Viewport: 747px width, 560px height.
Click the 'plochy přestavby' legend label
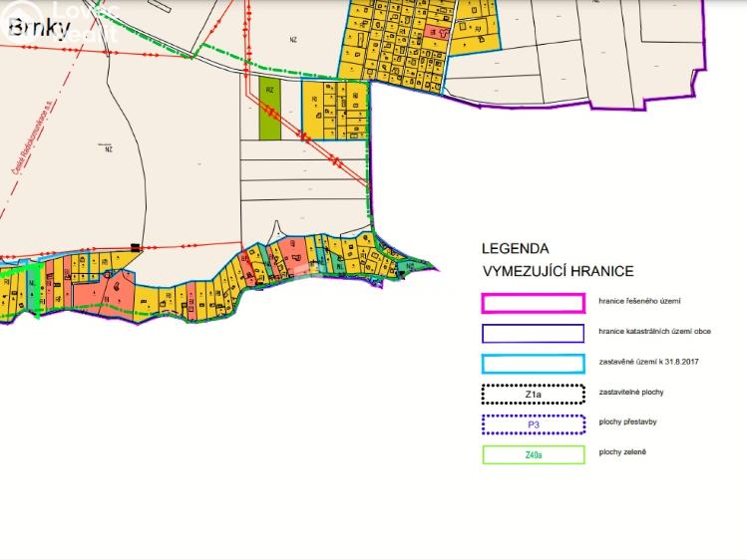pos(627,421)
